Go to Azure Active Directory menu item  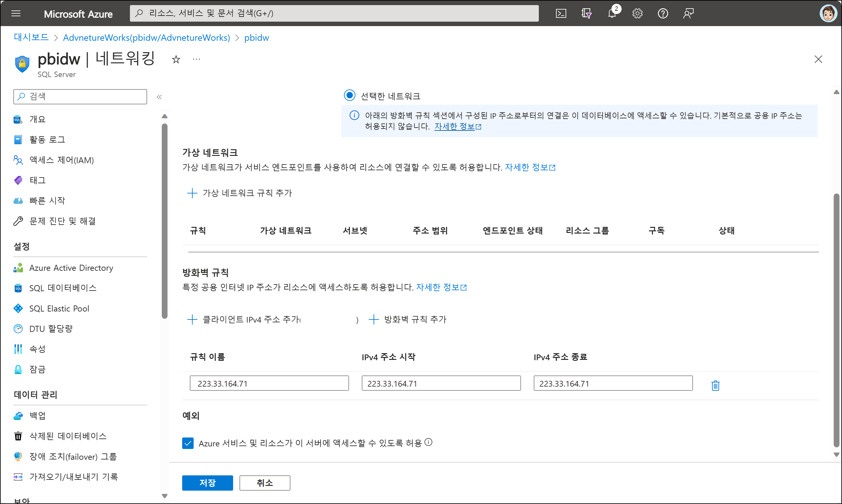click(71, 268)
